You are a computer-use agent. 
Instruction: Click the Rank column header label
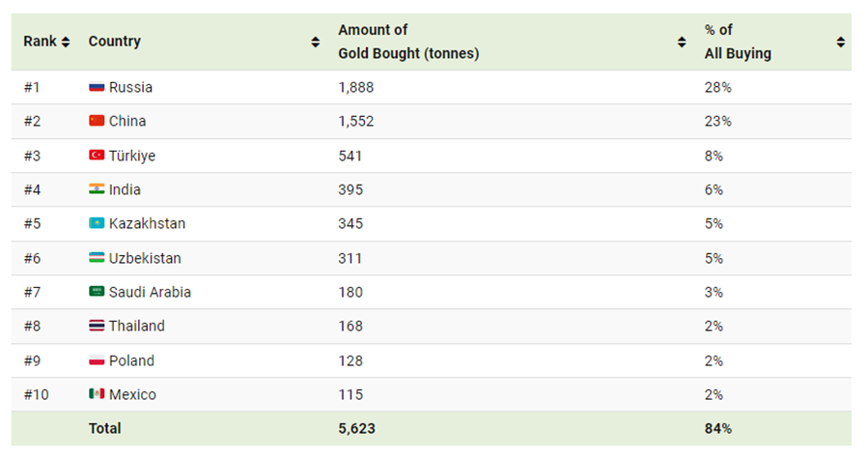(40, 42)
